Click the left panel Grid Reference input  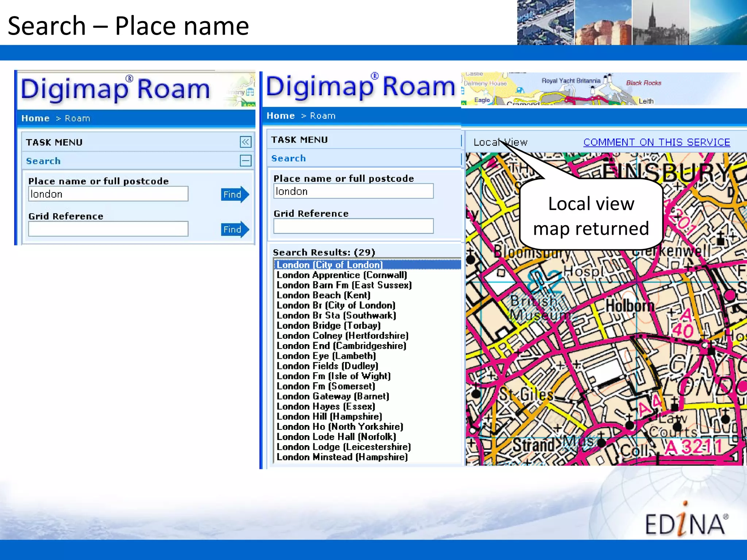108,229
